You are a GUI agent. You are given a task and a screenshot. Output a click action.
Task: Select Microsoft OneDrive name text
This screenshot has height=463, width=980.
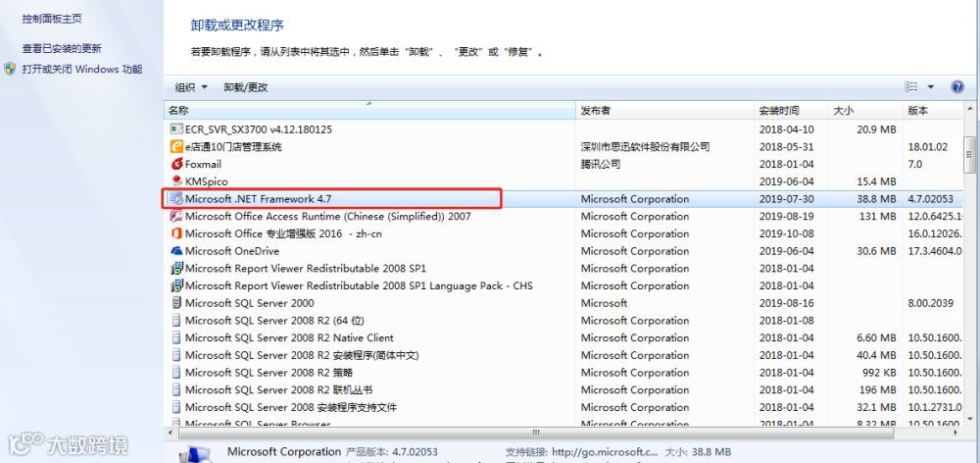(x=232, y=251)
